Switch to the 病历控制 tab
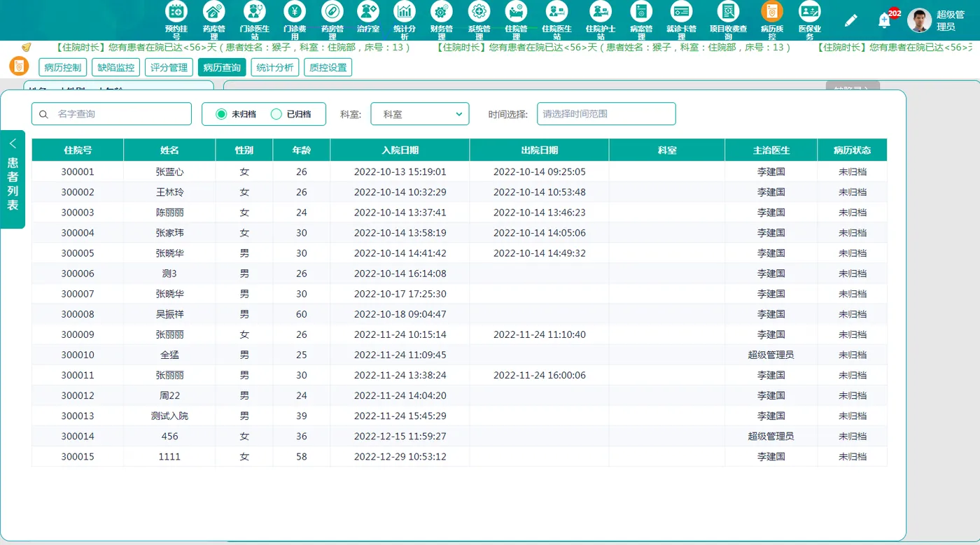 pyautogui.click(x=62, y=67)
